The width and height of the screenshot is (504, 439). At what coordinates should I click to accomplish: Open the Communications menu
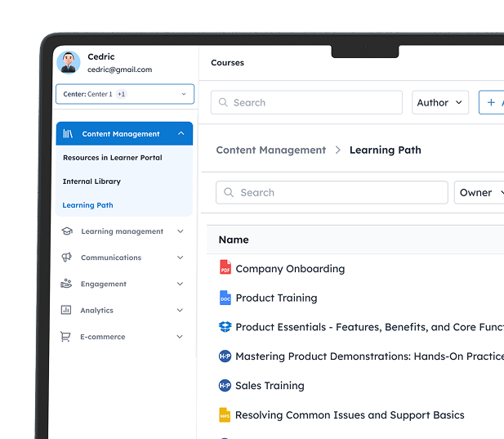(x=111, y=258)
